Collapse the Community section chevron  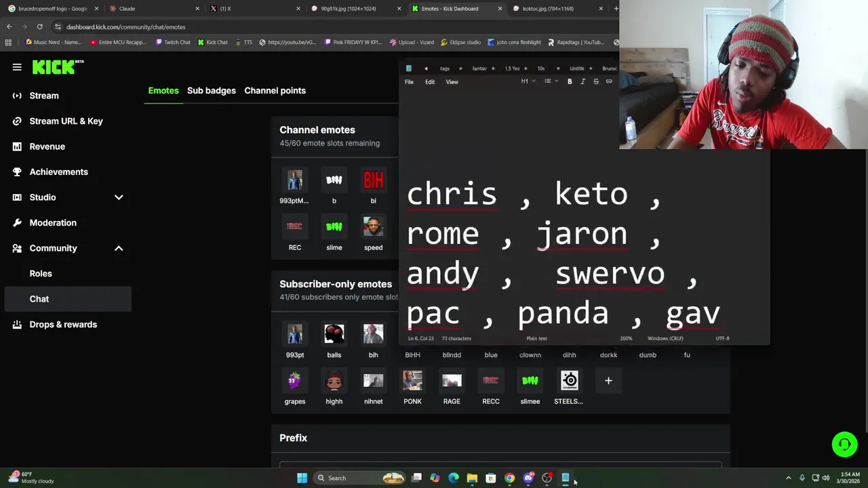coord(119,248)
